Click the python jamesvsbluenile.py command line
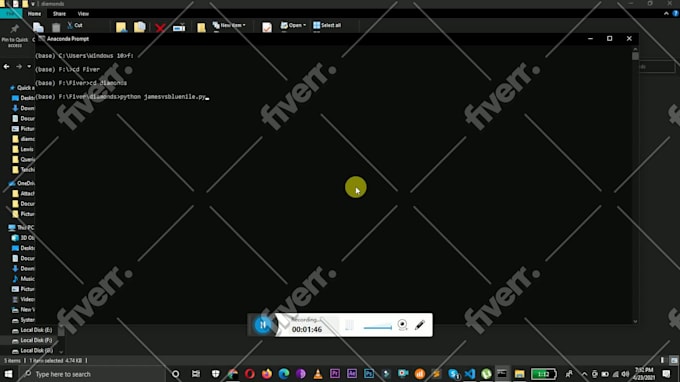680x382 pixels. coord(121,97)
